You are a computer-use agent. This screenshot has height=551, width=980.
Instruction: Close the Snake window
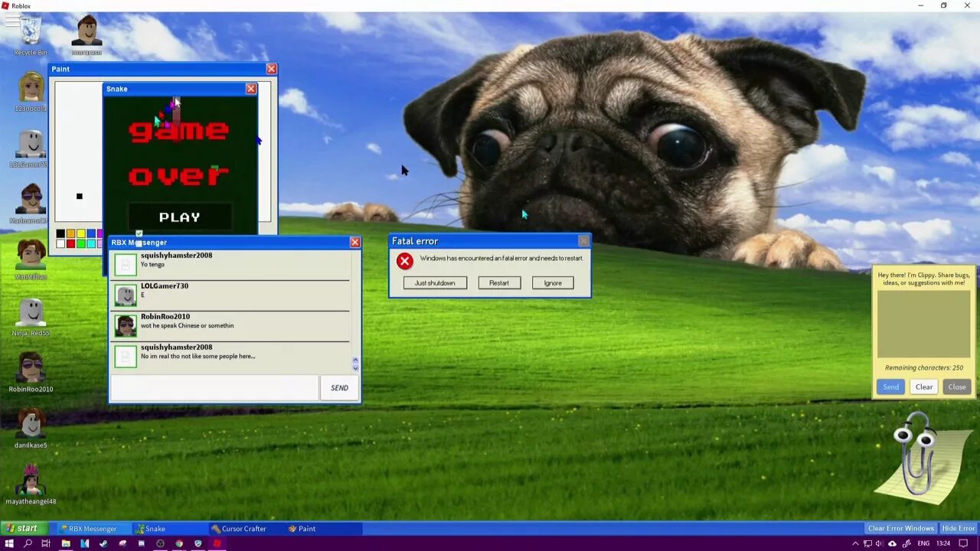coord(251,89)
